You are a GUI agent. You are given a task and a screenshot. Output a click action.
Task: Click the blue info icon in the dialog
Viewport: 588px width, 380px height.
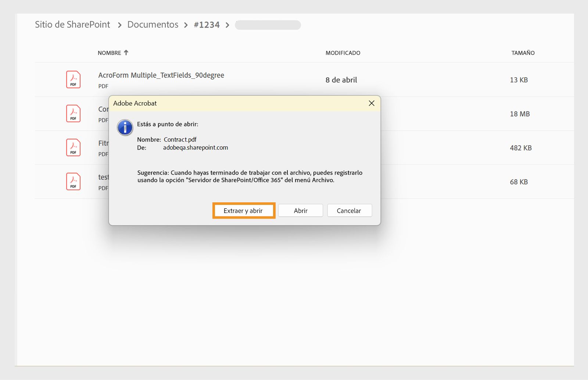(125, 127)
